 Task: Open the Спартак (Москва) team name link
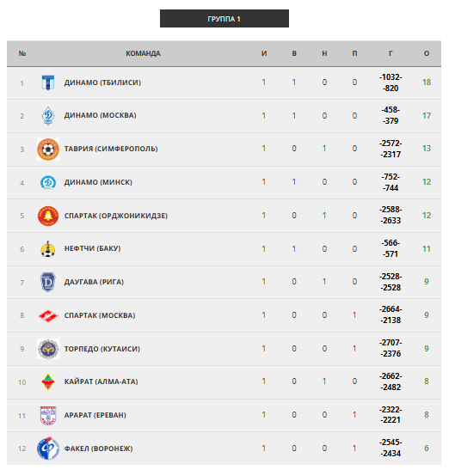(x=100, y=315)
